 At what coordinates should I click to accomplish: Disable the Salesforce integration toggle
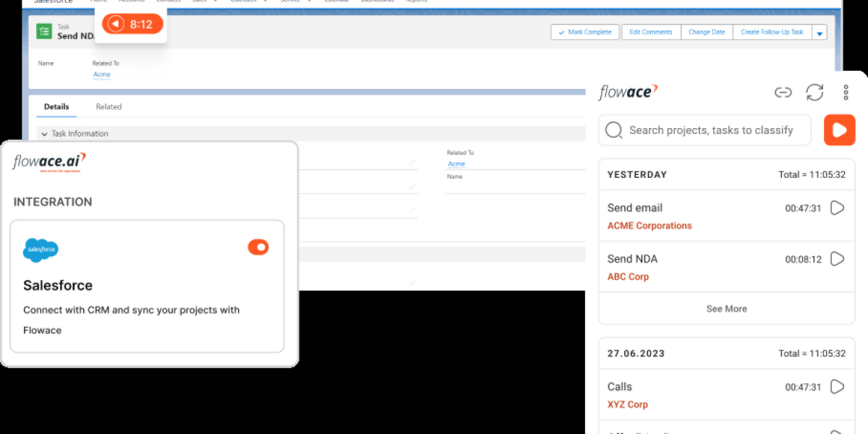258,247
